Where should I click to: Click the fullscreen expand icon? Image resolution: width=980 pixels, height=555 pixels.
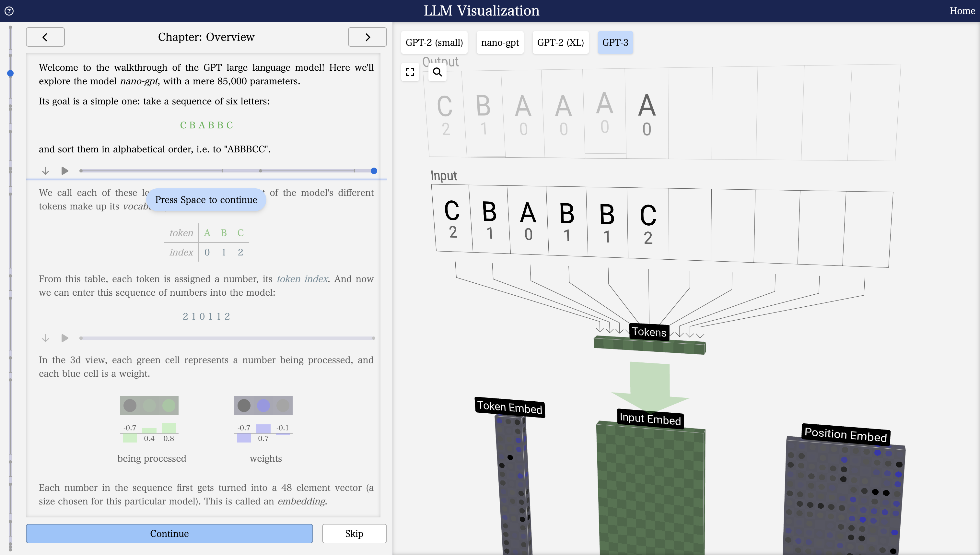point(410,72)
